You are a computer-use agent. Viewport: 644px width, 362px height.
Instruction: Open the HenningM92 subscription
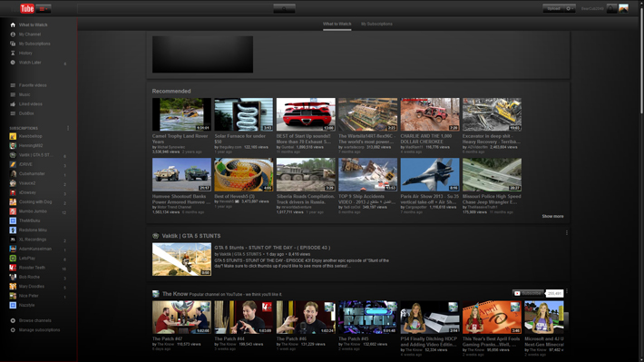(31, 145)
